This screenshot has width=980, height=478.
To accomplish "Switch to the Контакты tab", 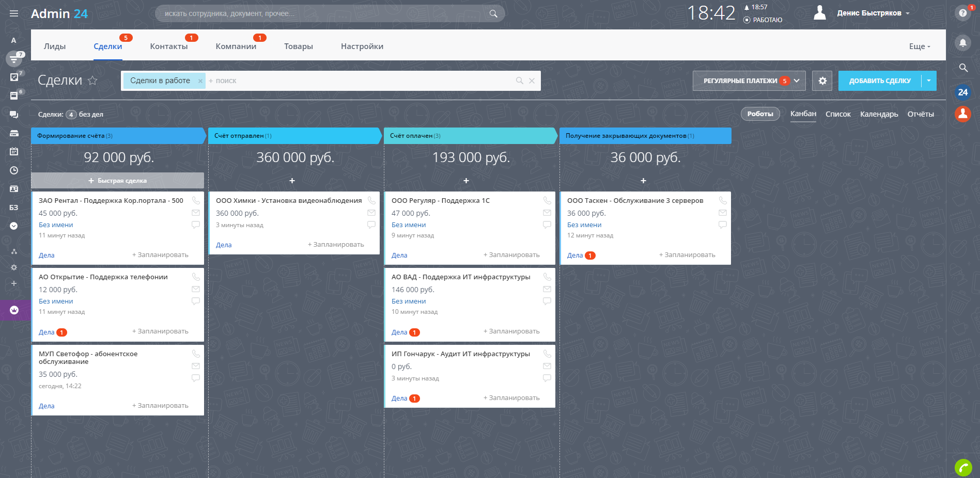I will point(169,46).
